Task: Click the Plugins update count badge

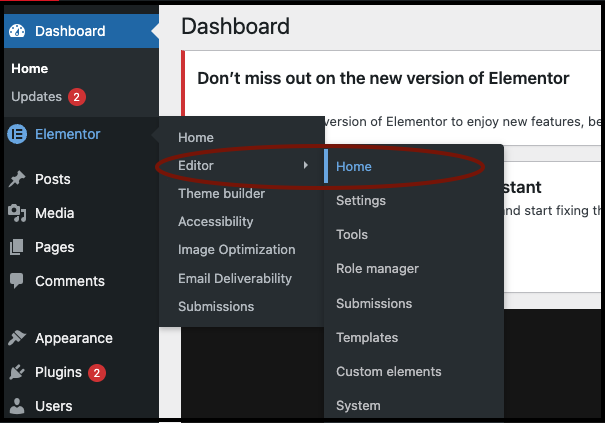Action: [x=97, y=373]
